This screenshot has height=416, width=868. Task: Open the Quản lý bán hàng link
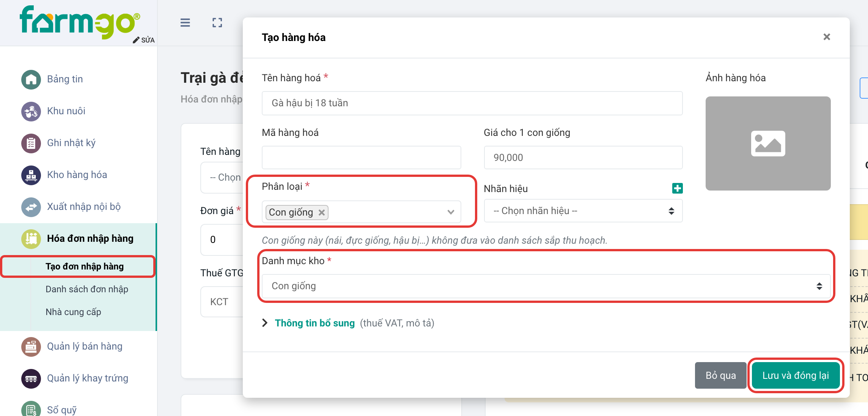coord(85,346)
